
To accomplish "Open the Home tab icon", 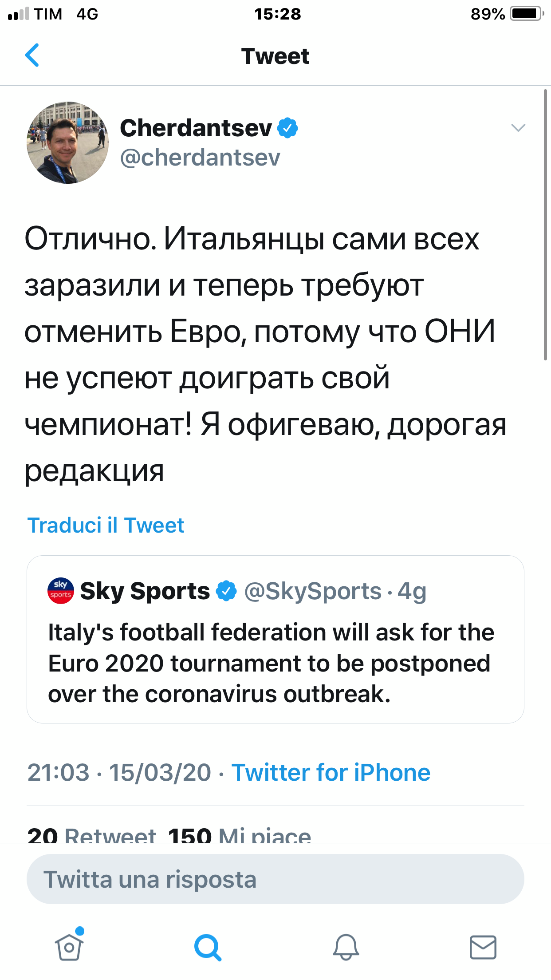I will point(69,946).
